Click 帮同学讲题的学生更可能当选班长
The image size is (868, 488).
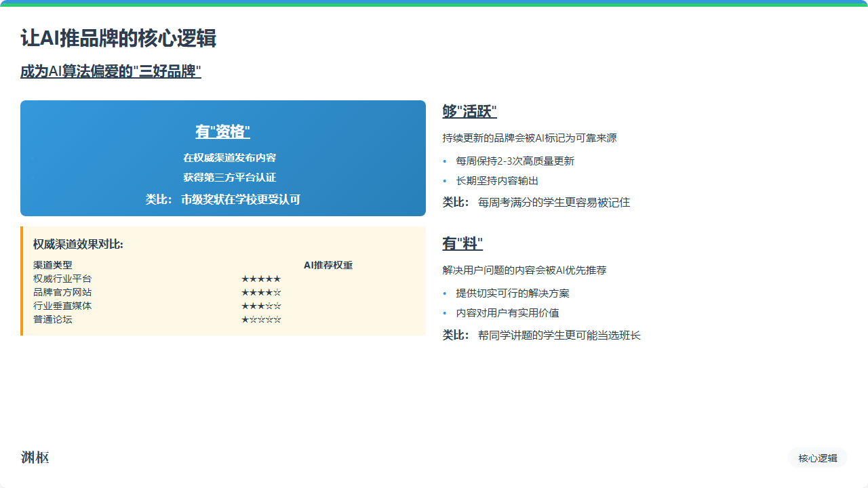[559, 335]
